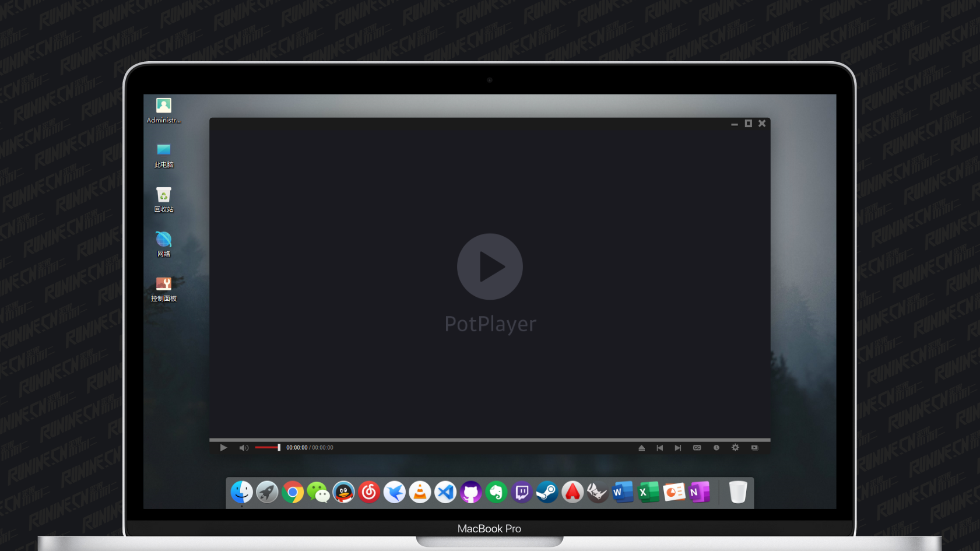Launch Microsoft Excel from the dock

pyautogui.click(x=648, y=492)
